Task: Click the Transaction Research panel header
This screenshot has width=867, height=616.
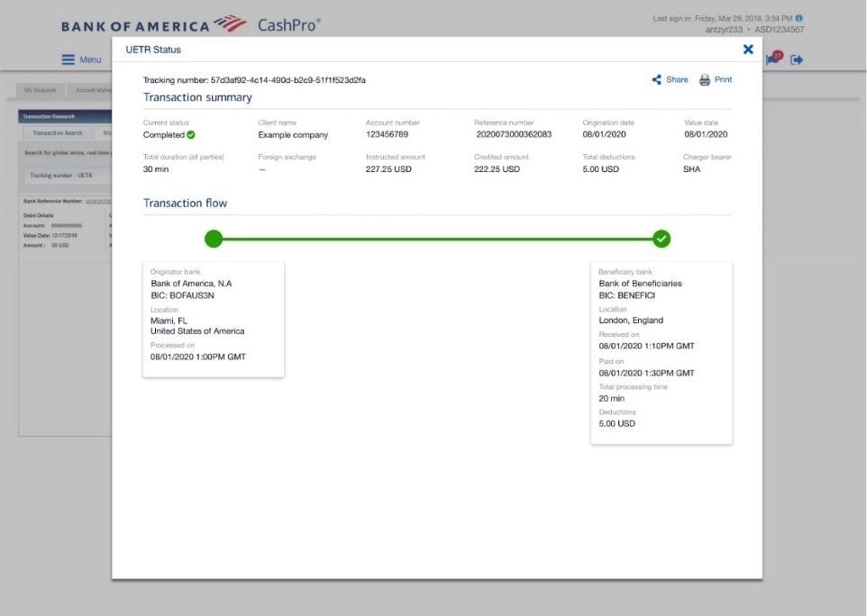Action: [x=65, y=116]
